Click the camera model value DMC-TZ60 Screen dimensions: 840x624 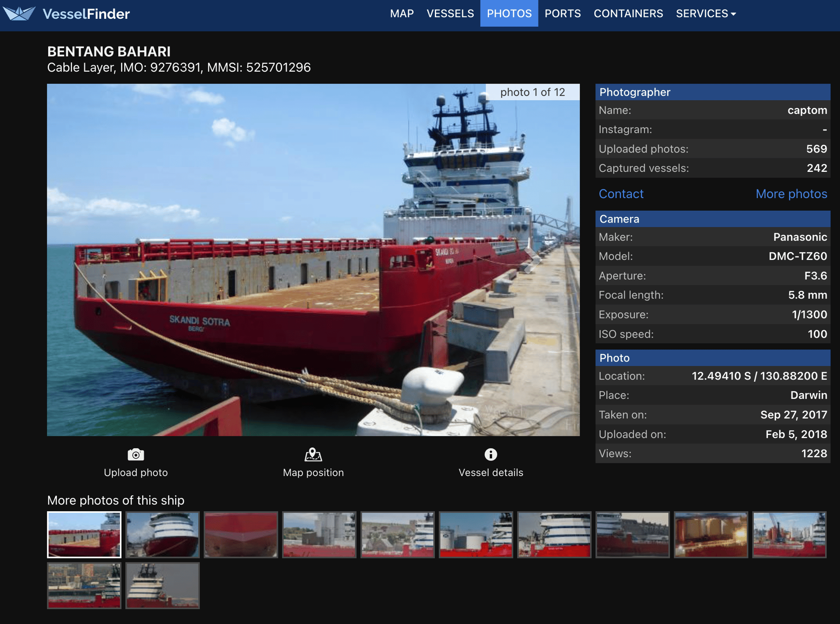click(x=798, y=256)
